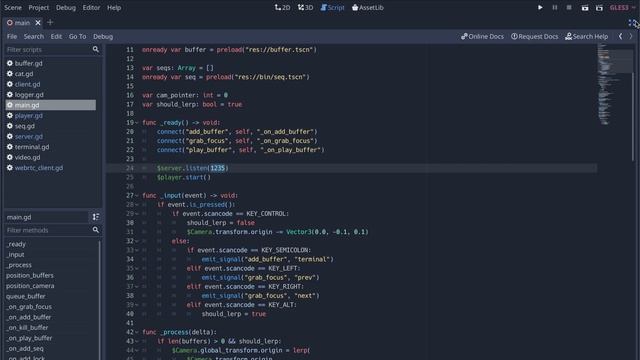Stop the running scene

[x=569, y=7]
